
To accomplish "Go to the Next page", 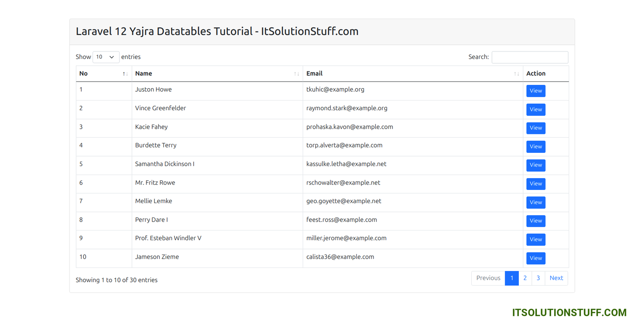I will coord(556,278).
